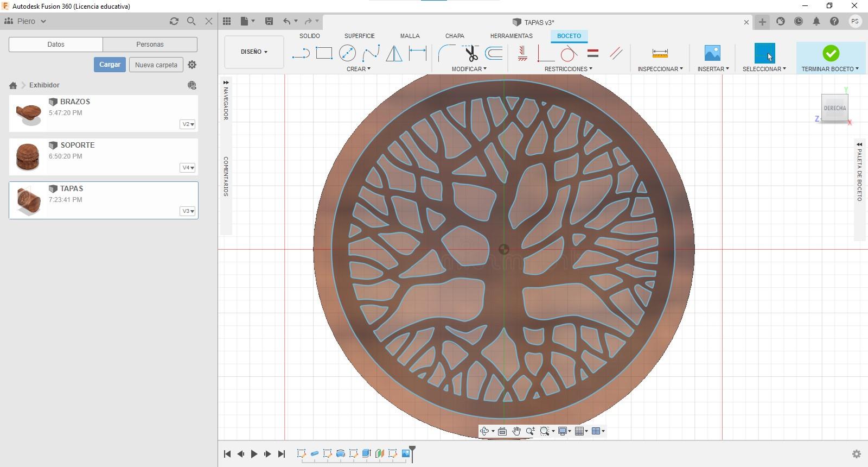Open SOPORTE version V4 dropdown
The image size is (868, 467).
(188, 168)
